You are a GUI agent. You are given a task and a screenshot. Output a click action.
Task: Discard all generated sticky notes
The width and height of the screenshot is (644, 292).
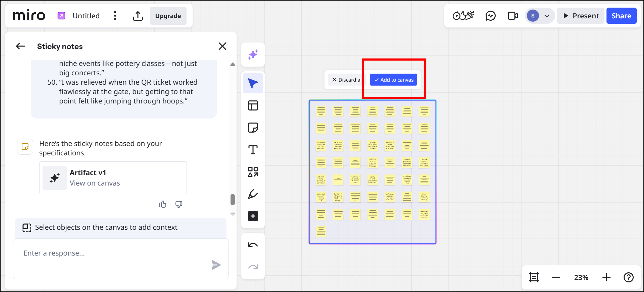pyautogui.click(x=346, y=80)
